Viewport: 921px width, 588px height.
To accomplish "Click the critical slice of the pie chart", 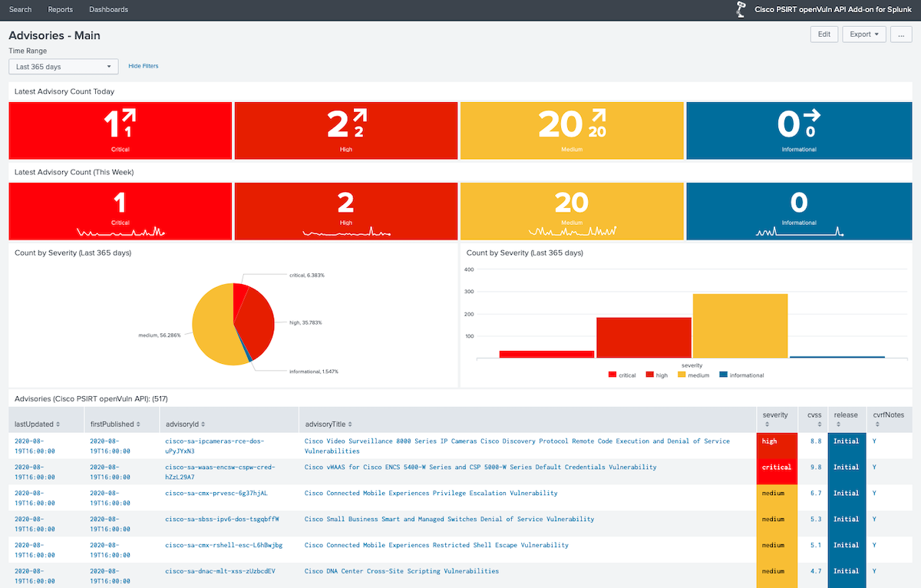I will click(240, 298).
